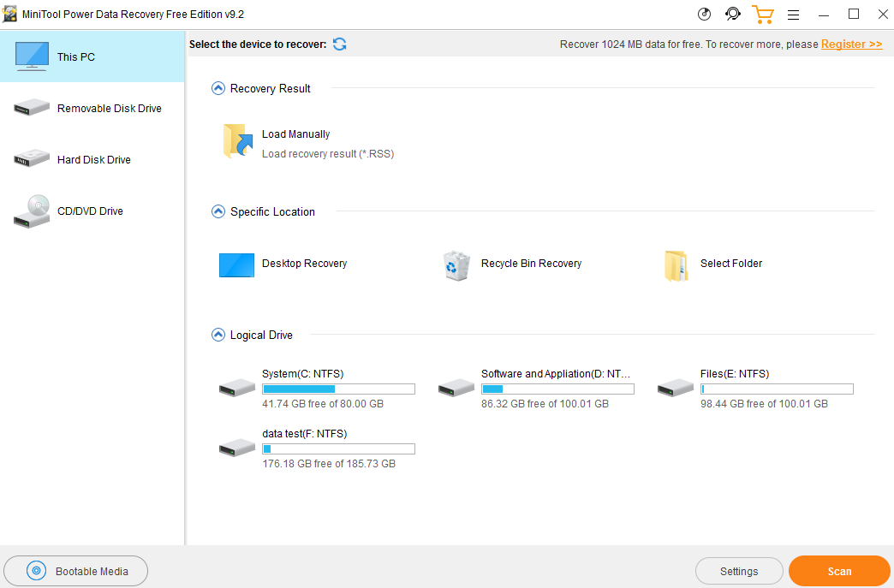Click the Files E drive usage bar
The height and width of the screenshot is (588, 894).
[x=778, y=389]
